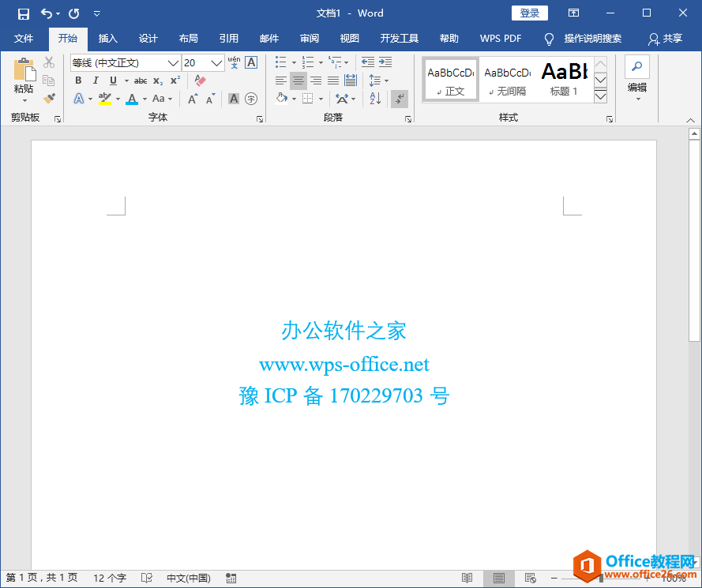Screen dimensions: 702x588
Task: Toggle Underline formatting
Action: (x=113, y=81)
